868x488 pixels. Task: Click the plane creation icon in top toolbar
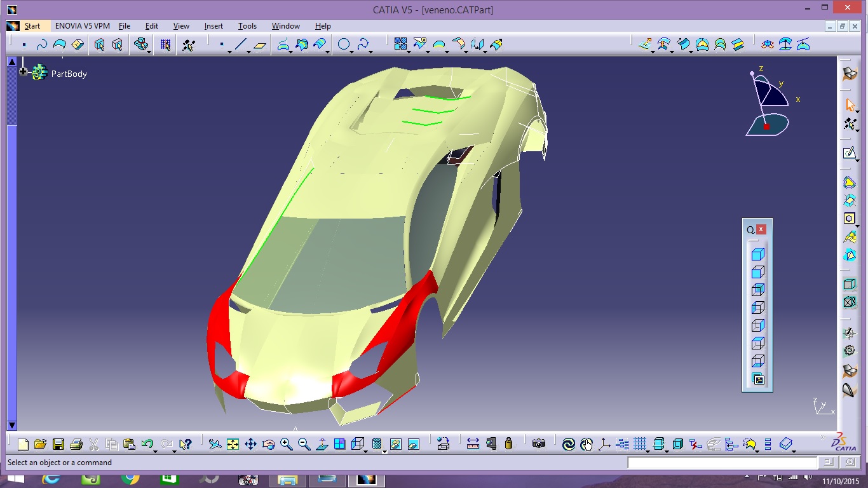[260, 44]
